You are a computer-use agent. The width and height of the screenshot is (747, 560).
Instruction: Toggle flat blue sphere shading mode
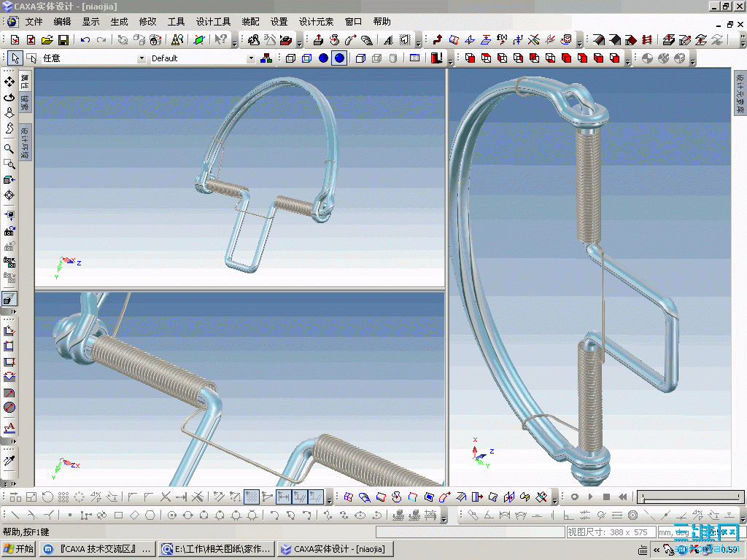coord(323,58)
